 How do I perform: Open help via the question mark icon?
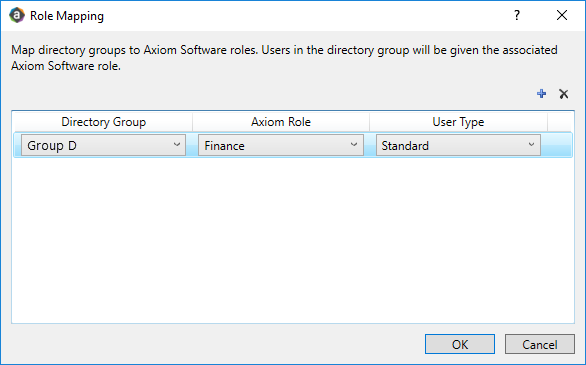[x=516, y=16]
